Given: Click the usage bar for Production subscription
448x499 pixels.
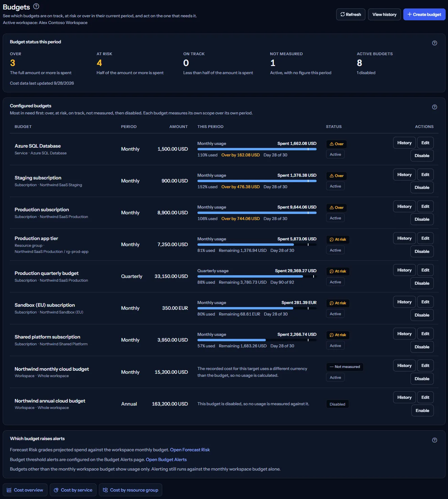Looking at the screenshot, I should [257, 213].
